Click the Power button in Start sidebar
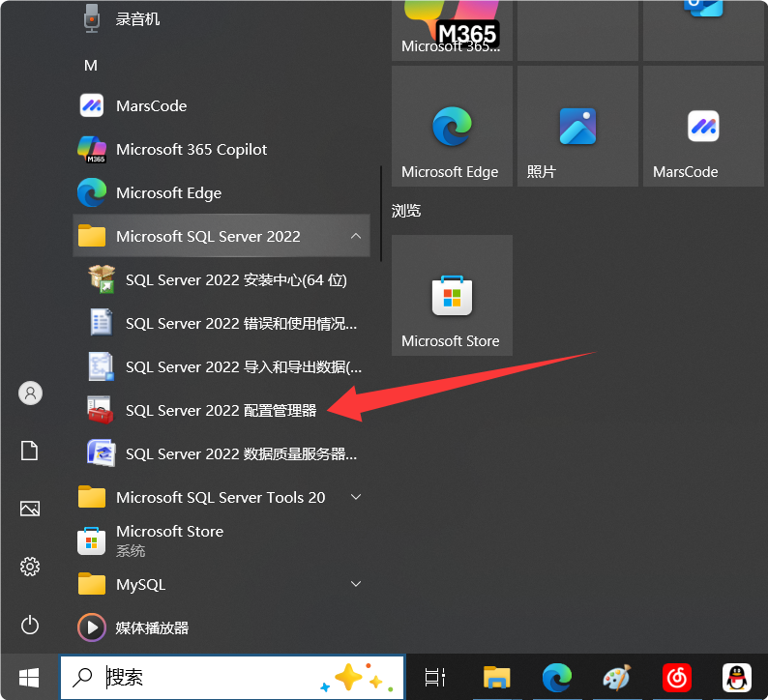 [30, 626]
